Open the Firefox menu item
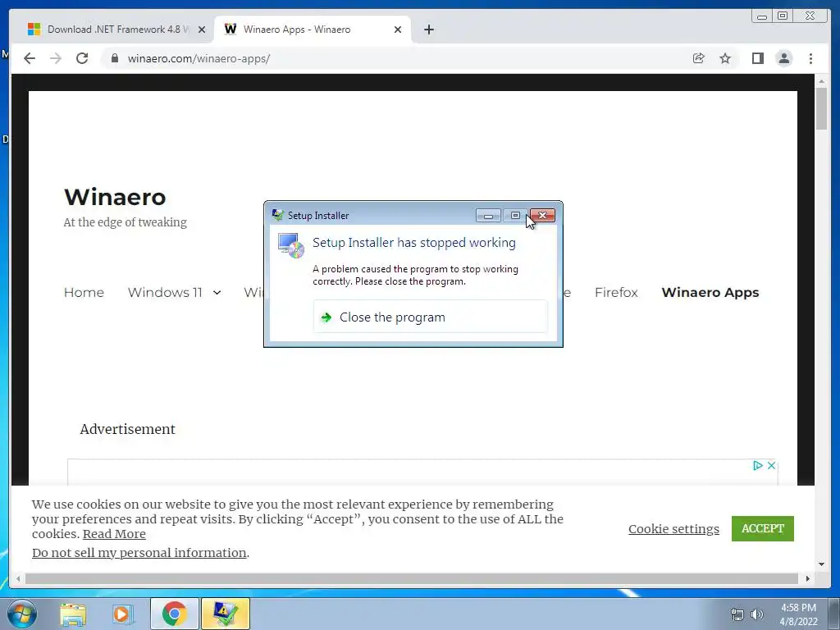Image resolution: width=840 pixels, height=630 pixels. (x=616, y=293)
